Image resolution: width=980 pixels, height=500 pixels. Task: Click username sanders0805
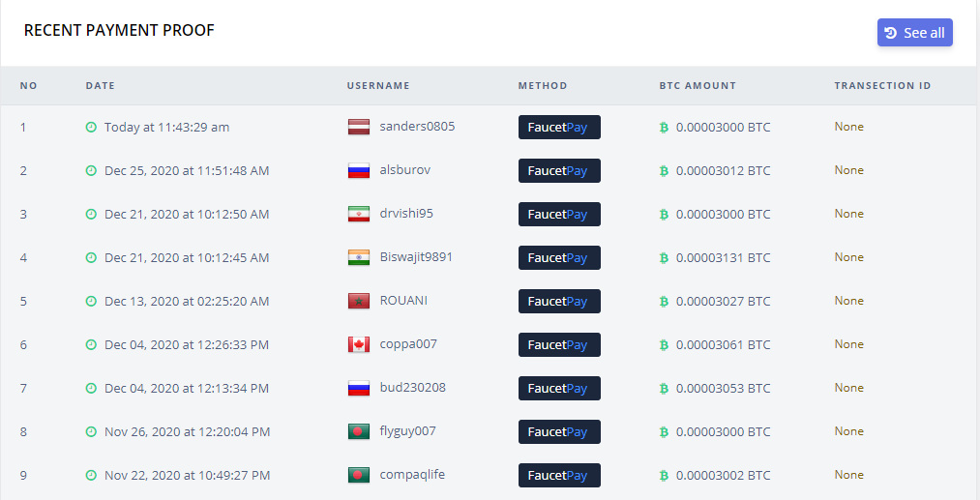tap(417, 127)
